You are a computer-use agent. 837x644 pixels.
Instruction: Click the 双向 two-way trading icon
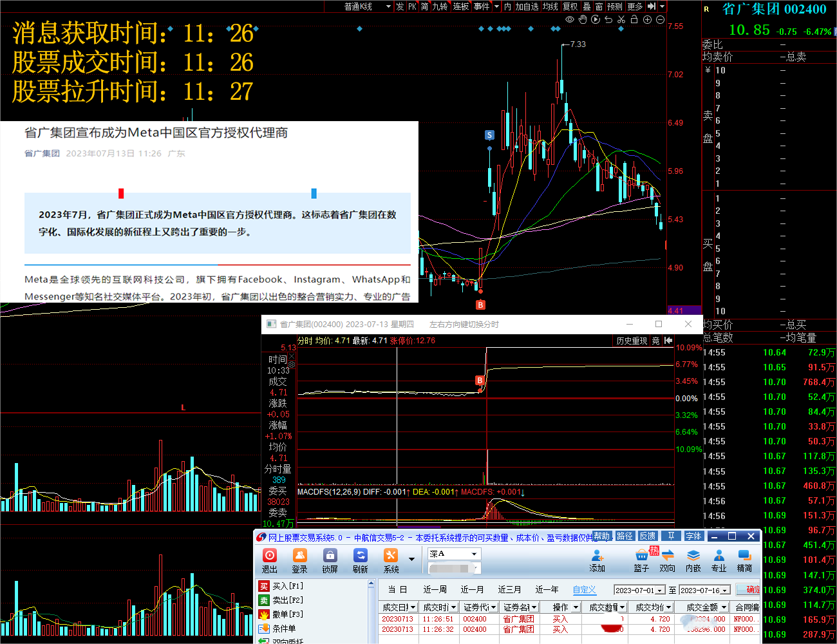point(668,561)
